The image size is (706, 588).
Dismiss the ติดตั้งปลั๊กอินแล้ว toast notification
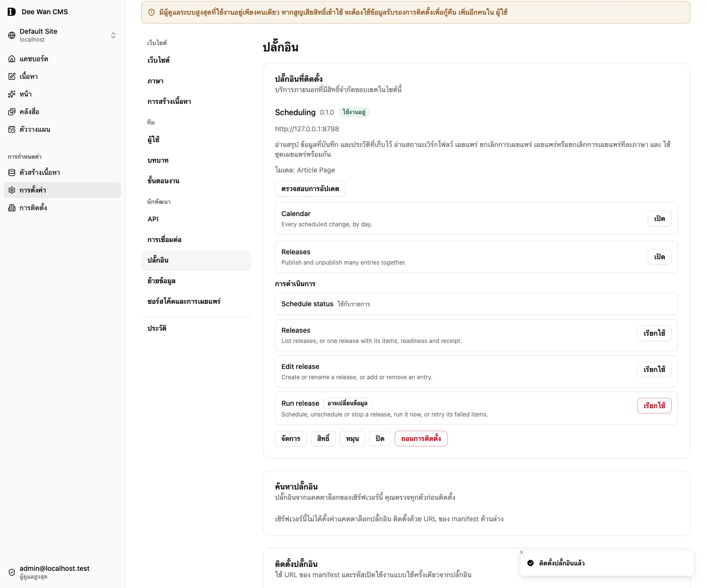[x=522, y=552]
